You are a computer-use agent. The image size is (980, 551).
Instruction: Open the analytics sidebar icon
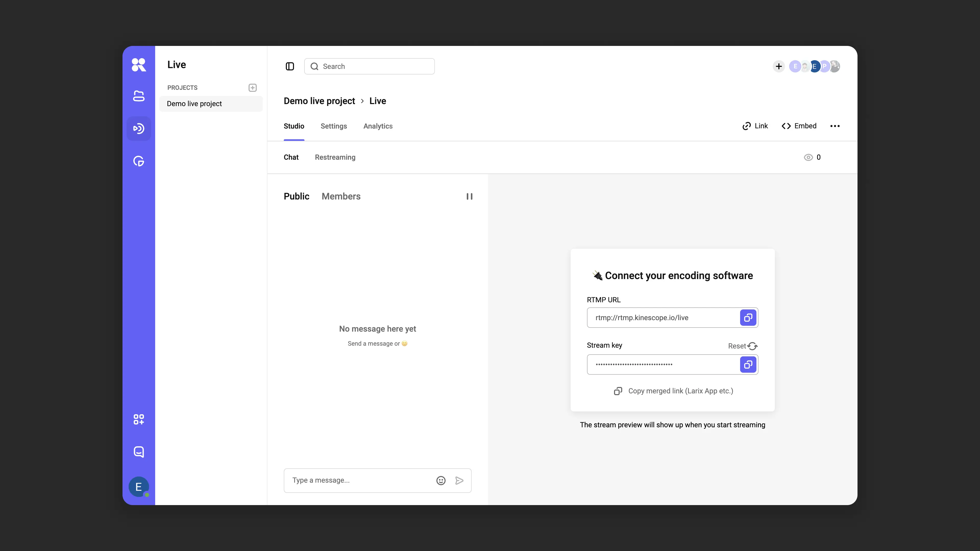click(139, 161)
